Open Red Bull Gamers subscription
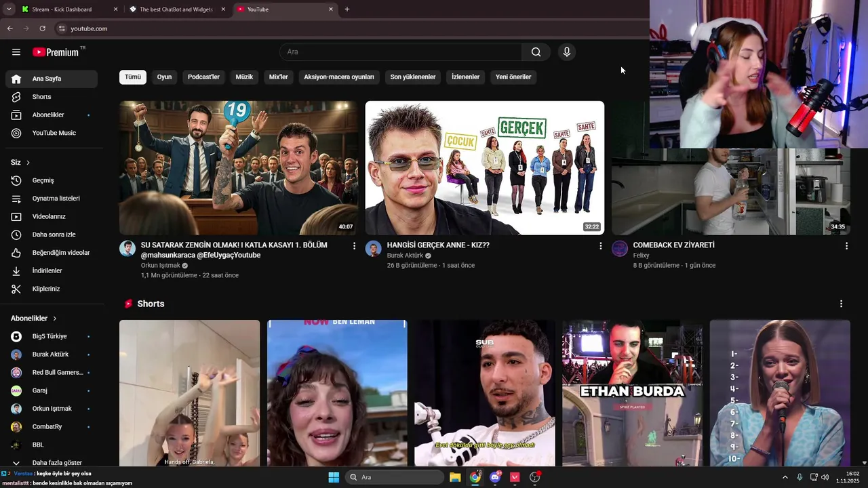The height and width of the screenshot is (488, 868). click(x=52, y=372)
